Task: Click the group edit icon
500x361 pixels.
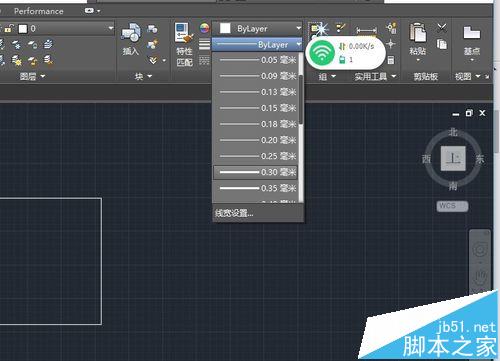Action: point(341,28)
